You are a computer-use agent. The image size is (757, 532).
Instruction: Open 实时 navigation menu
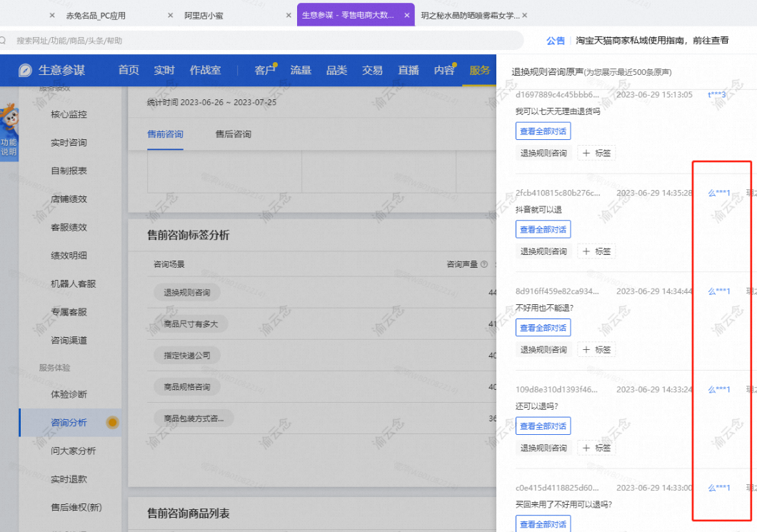coord(164,71)
